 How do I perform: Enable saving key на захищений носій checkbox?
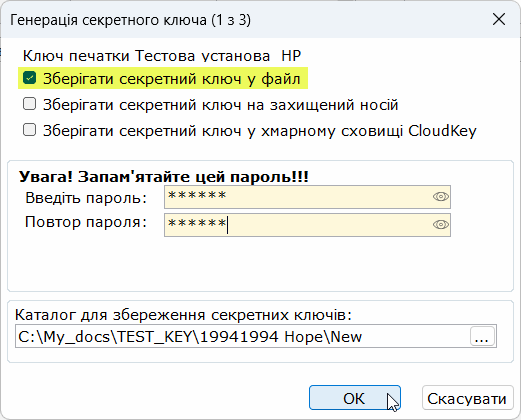[29, 104]
